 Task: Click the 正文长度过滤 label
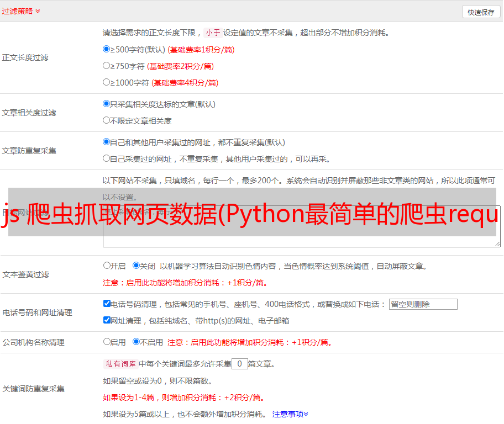click(x=25, y=57)
